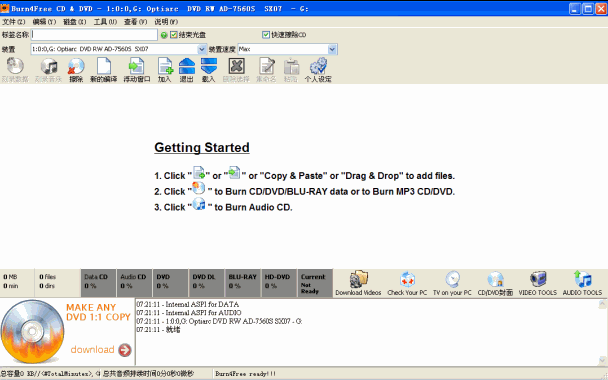Screen dimensions: 608x380
Task: Select the DVD capacity indicator
Action: pos(170,283)
